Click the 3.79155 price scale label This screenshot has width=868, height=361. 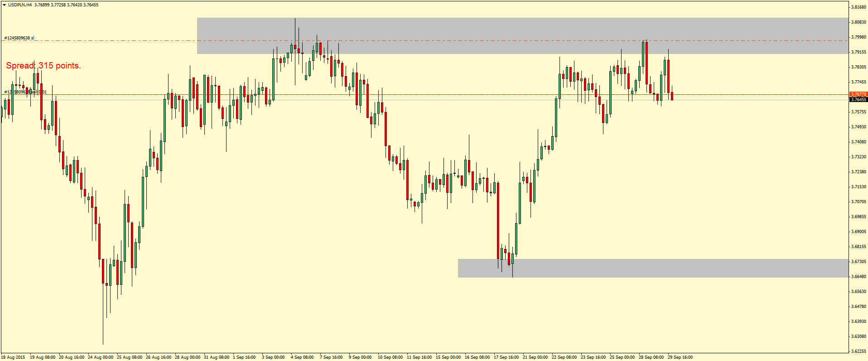click(x=858, y=52)
